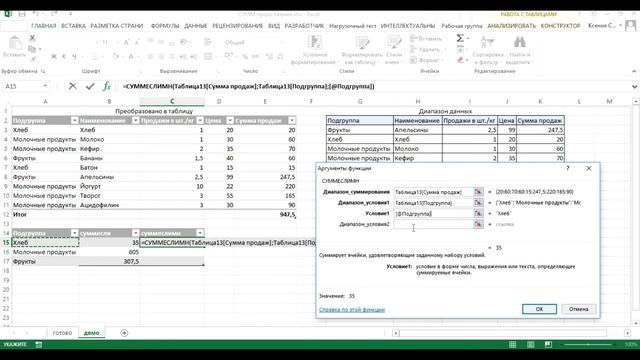
Task: Open the Цена filter dropdown
Action: point(230,120)
